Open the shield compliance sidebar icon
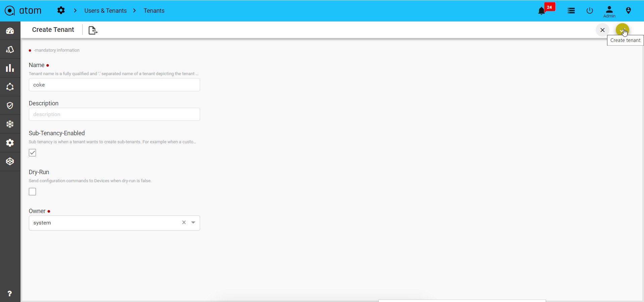This screenshot has width=644, height=302. 10,106
